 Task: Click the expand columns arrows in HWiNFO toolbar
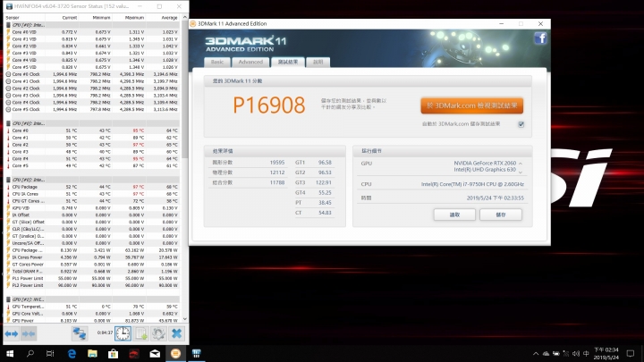[12, 333]
